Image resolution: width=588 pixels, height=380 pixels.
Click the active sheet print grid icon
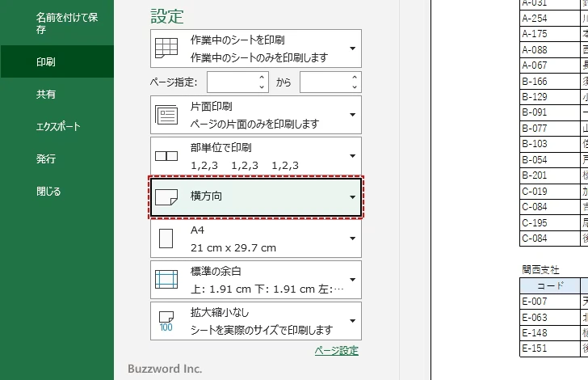tap(166, 48)
